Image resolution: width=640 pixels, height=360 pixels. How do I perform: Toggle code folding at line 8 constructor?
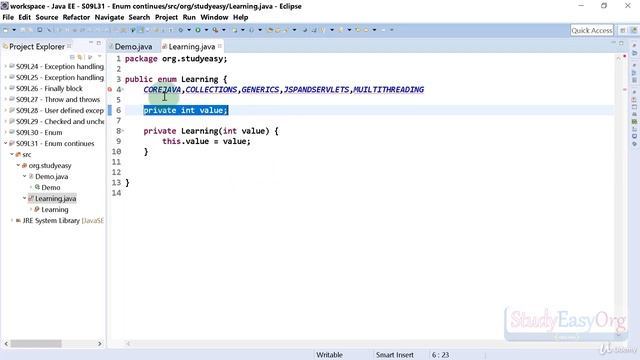[123, 131]
